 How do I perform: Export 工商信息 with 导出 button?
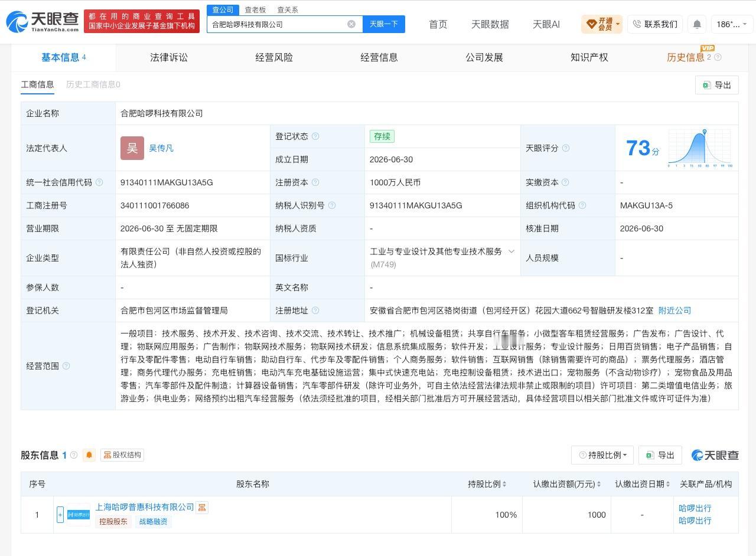(717, 85)
